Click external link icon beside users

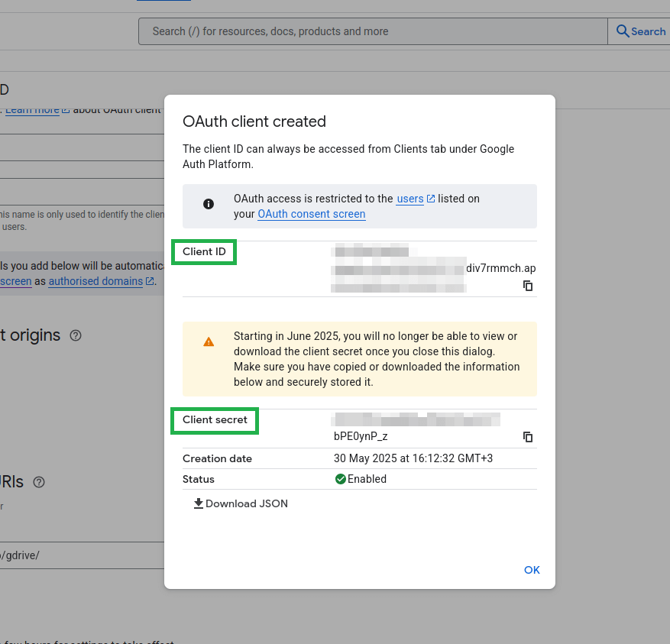[x=431, y=199]
